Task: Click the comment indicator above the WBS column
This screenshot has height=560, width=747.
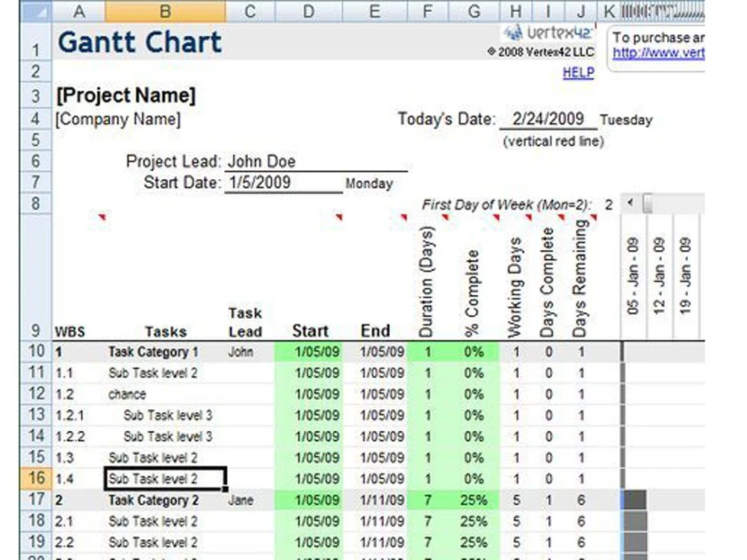Action: 102,217
